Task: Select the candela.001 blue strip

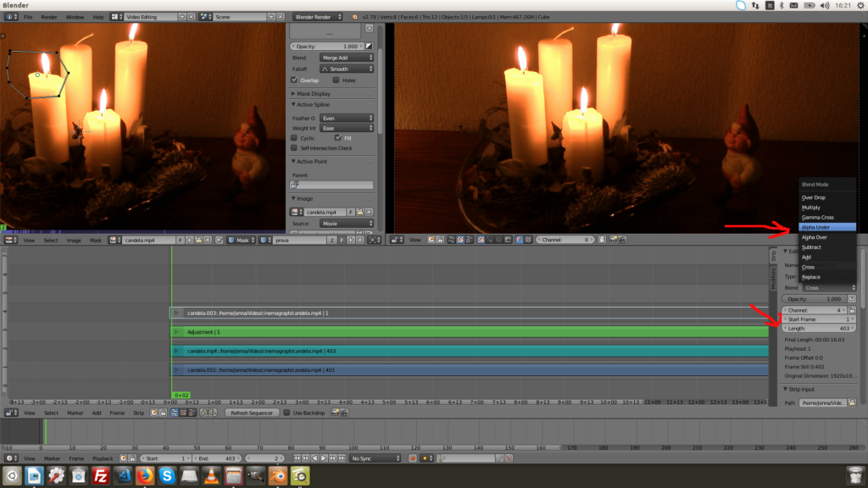Action: click(469, 370)
